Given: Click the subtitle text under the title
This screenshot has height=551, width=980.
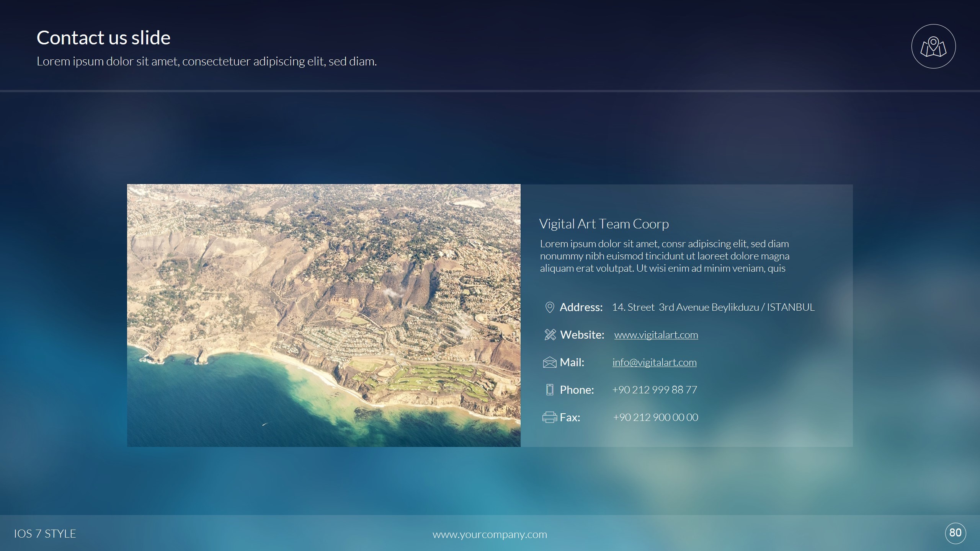Looking at the screenshot, I should coord(207,61).
